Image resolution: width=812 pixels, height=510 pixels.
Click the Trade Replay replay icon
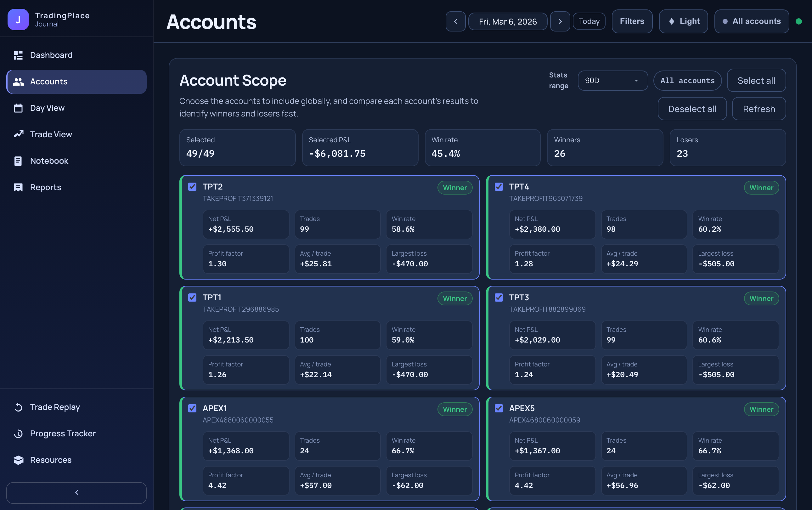click(18, 407)
